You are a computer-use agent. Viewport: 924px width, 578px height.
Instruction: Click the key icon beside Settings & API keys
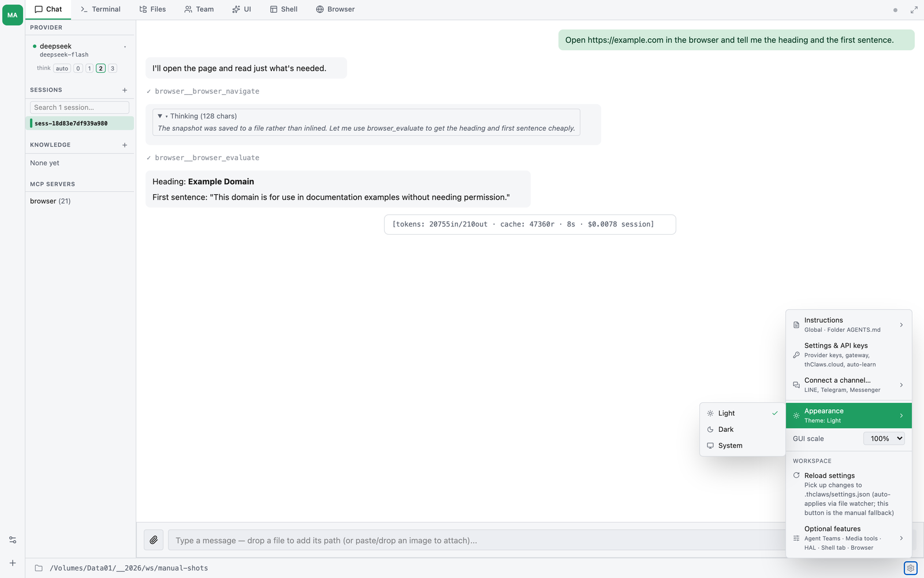796,355
